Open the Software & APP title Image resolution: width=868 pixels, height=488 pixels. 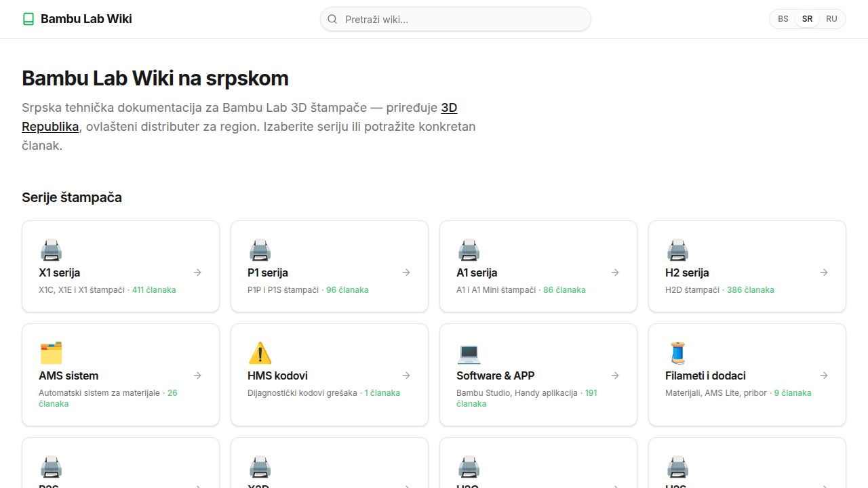pyautogui.click(x=496, y=375)
